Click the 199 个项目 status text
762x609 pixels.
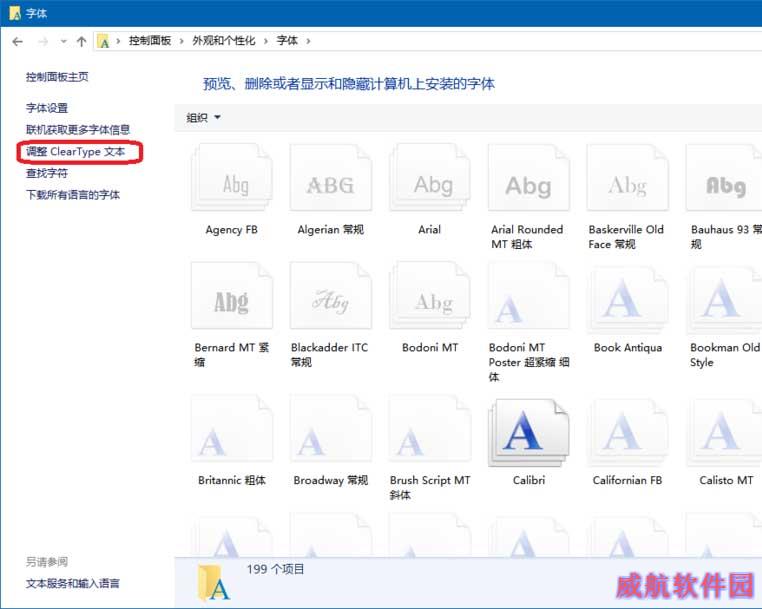coord(275,569)
